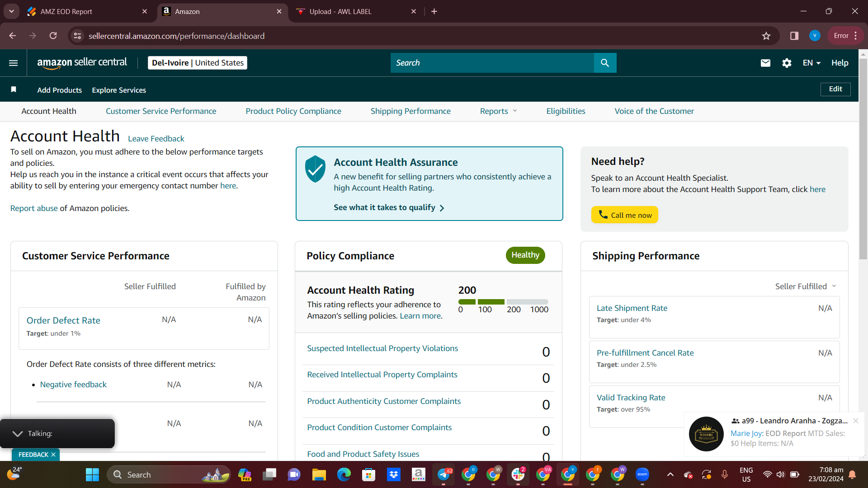Open Suspected Intellectual Property Violations
Screen dimensions: 868x488
[382, 348]
